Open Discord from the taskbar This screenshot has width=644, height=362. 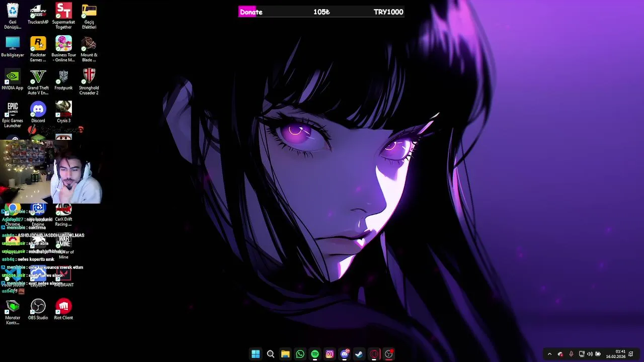[345, 354]
